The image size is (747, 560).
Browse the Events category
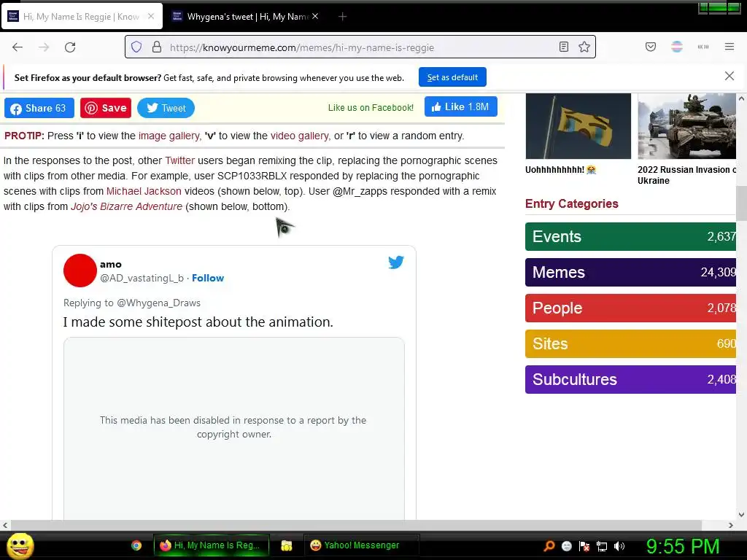630,237
